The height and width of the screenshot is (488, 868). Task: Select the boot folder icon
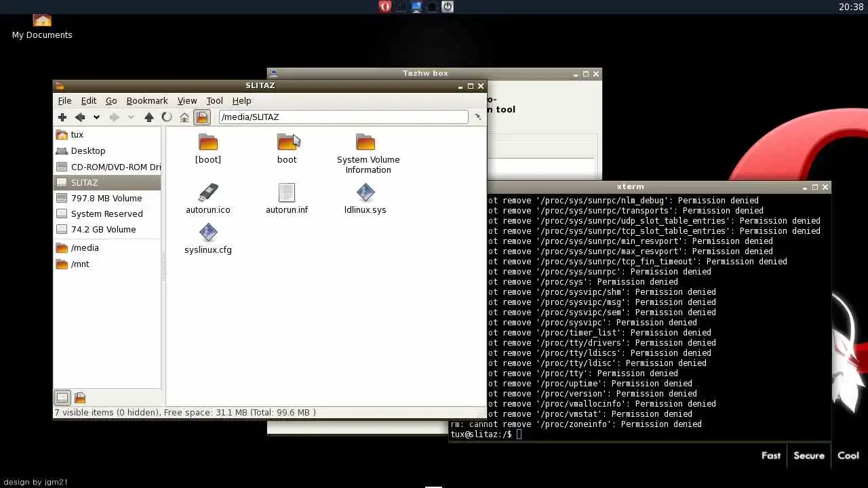pyautogui.click(x=287, y=142)
